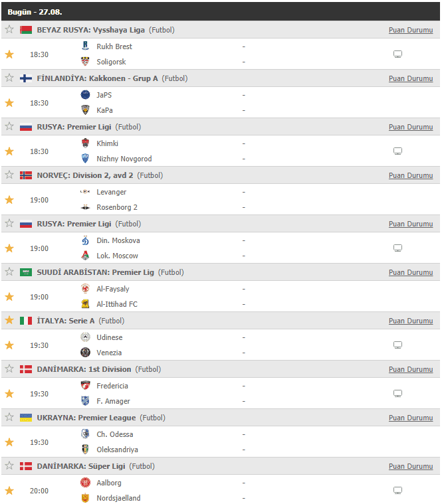Open Puan Durumu for Ukrayna Premier League

pos(411,418)
